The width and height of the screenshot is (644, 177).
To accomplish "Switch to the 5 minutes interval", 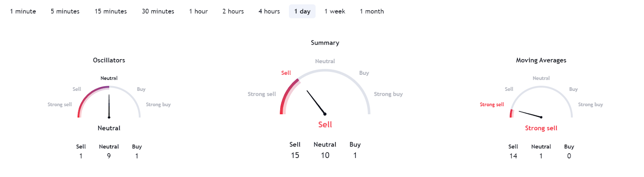I will [x=65, y=11].
